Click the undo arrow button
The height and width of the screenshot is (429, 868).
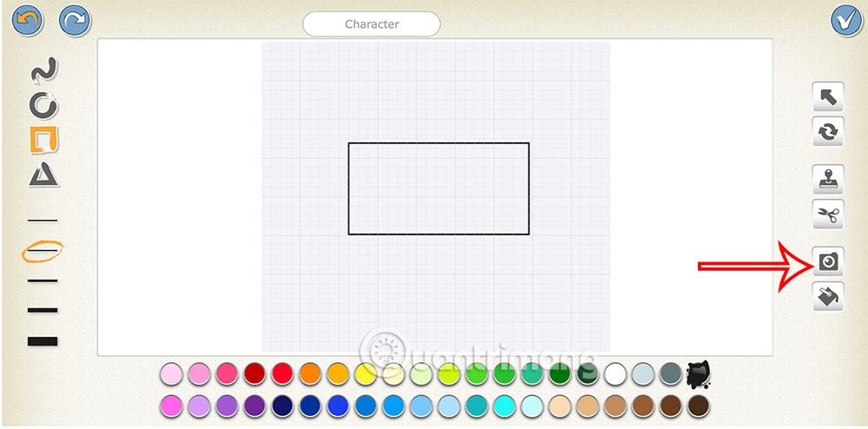(28, 20)
